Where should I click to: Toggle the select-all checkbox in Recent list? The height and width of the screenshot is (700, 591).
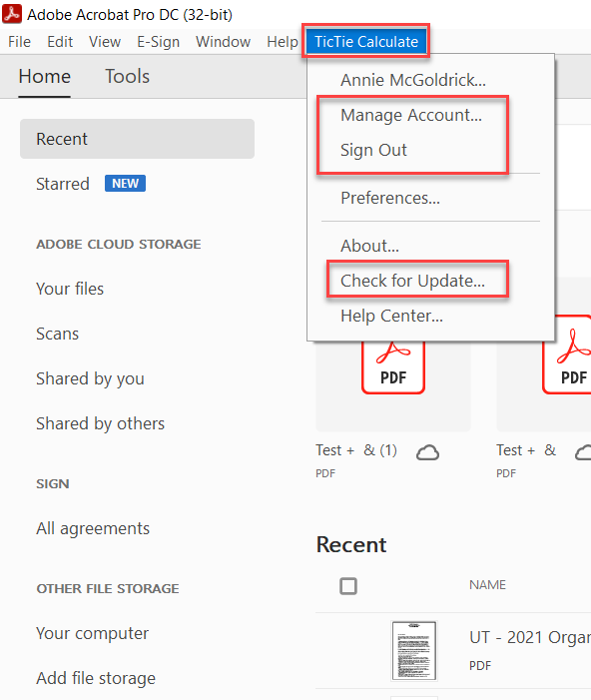pos(348,586)
